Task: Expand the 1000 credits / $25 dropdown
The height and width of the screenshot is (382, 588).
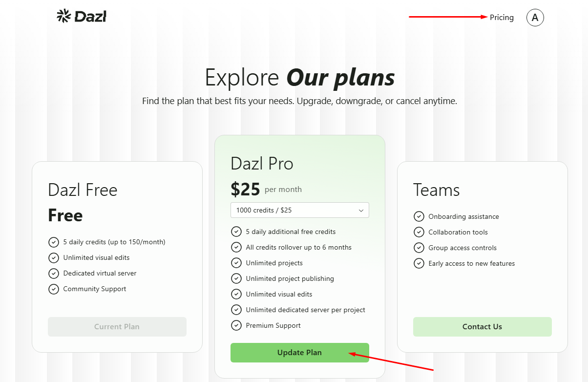Action: coord(299,210)
